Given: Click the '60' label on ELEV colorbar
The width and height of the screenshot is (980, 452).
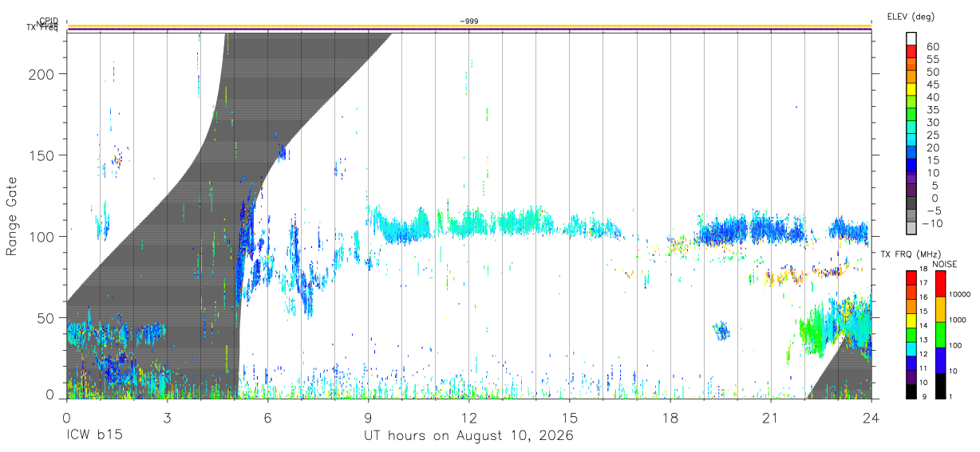Looking at the screenshot, I should click(x=933, y=47).
